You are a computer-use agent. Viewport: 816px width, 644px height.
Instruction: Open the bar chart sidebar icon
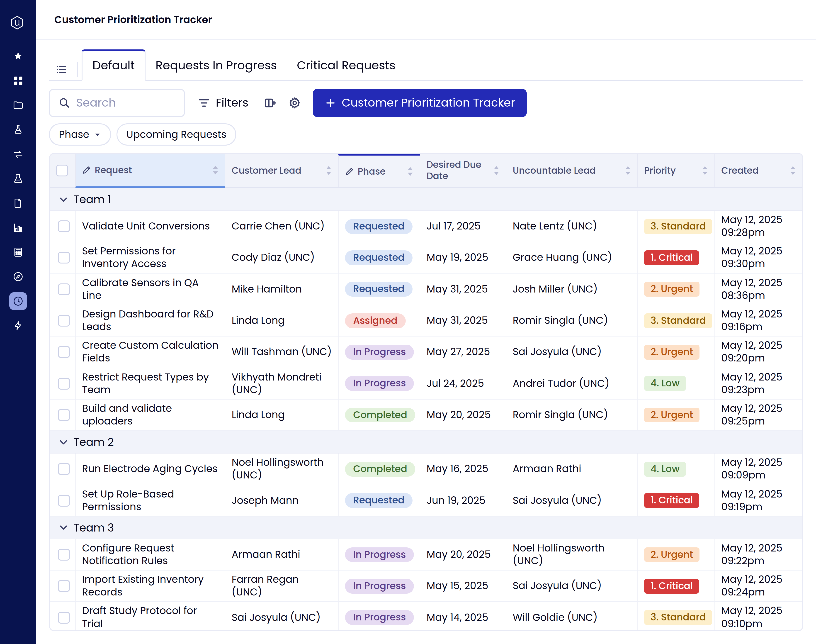(x=18, y=228)
